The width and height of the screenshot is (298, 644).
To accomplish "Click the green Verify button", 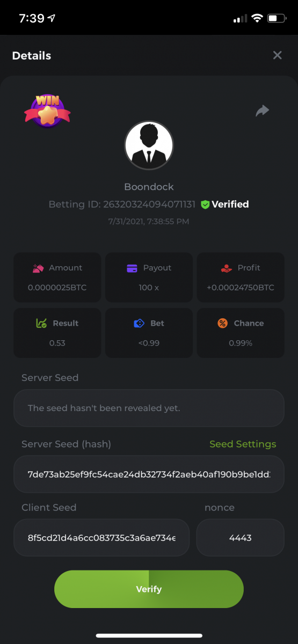I will click(x=149, y=589).
